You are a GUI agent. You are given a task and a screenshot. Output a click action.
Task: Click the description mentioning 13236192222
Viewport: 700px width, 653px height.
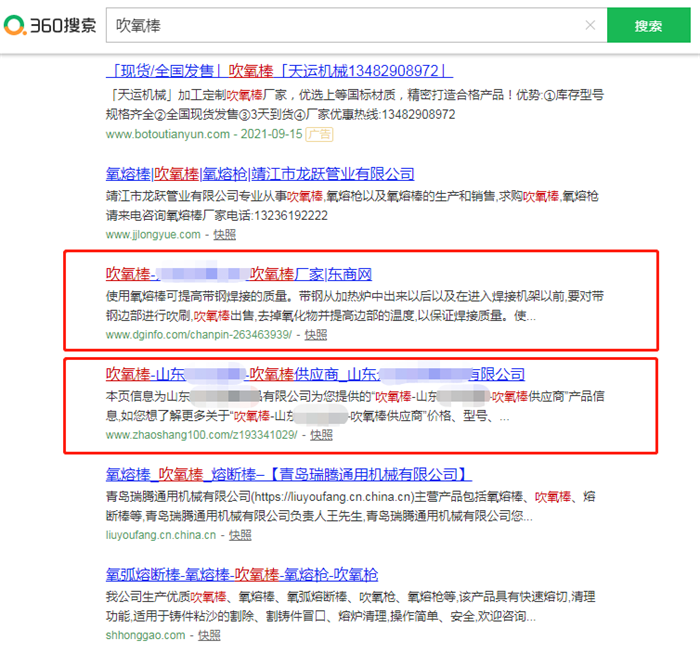coord(352,206)
